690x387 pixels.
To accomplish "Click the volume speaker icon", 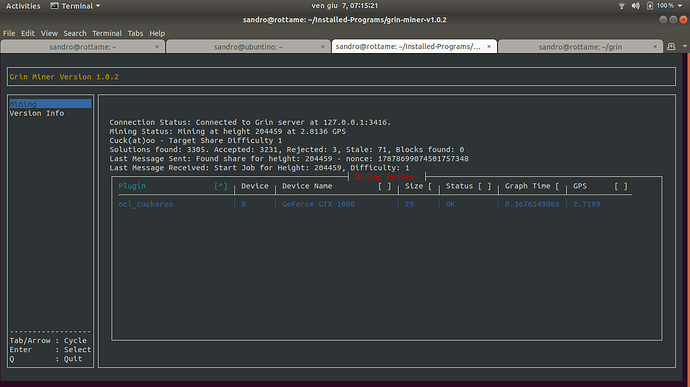I will coord(635,6).
